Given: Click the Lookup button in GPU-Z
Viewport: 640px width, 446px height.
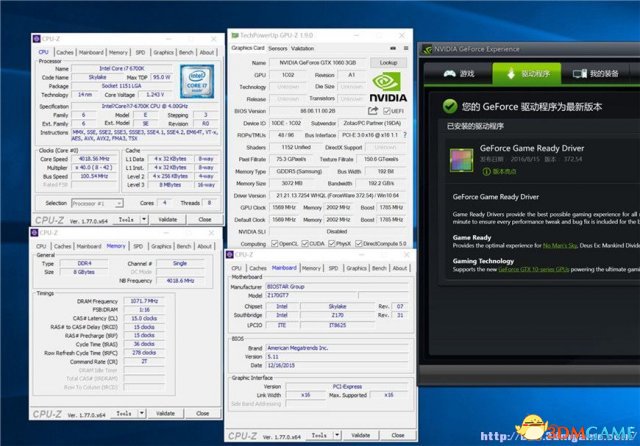Looking at the screenshot, I should click(x=388, y=63).
